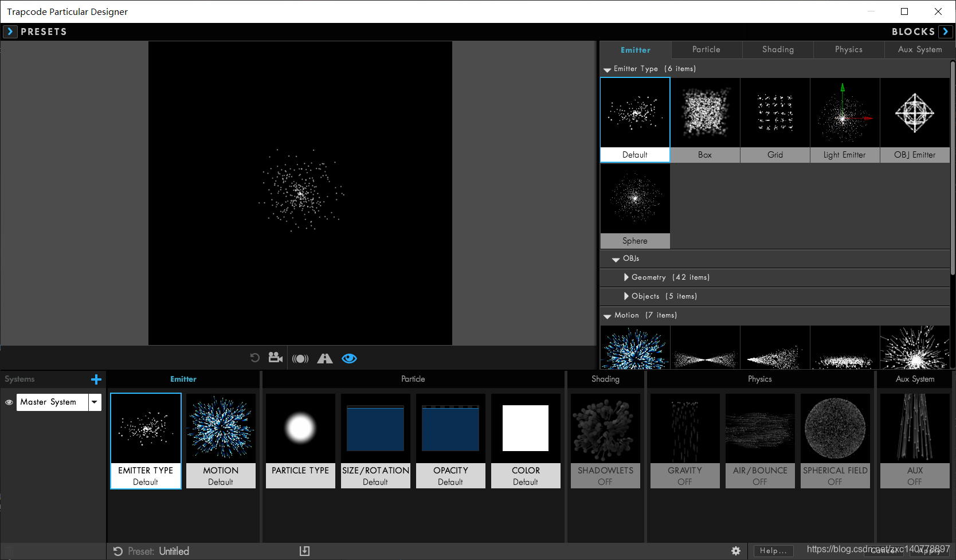
Task: Enable the SPHERICAL FIELD block
Action: [835, 441]
